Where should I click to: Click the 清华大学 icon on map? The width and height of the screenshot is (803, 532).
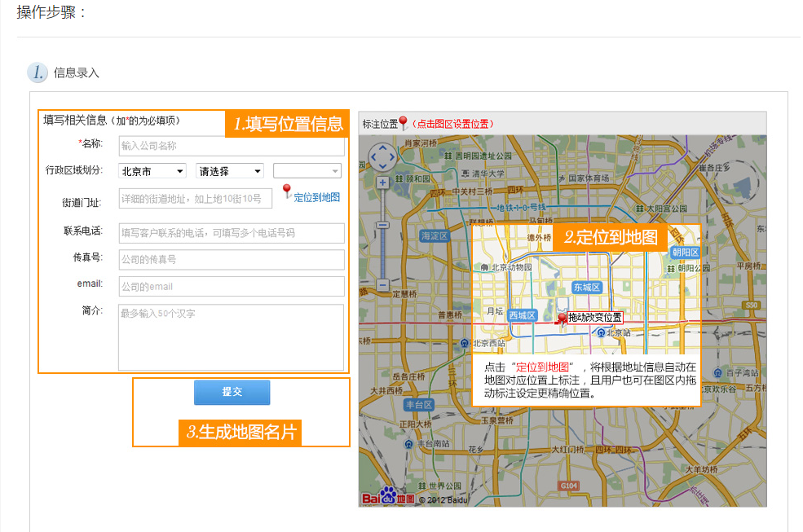click(465, 174)
